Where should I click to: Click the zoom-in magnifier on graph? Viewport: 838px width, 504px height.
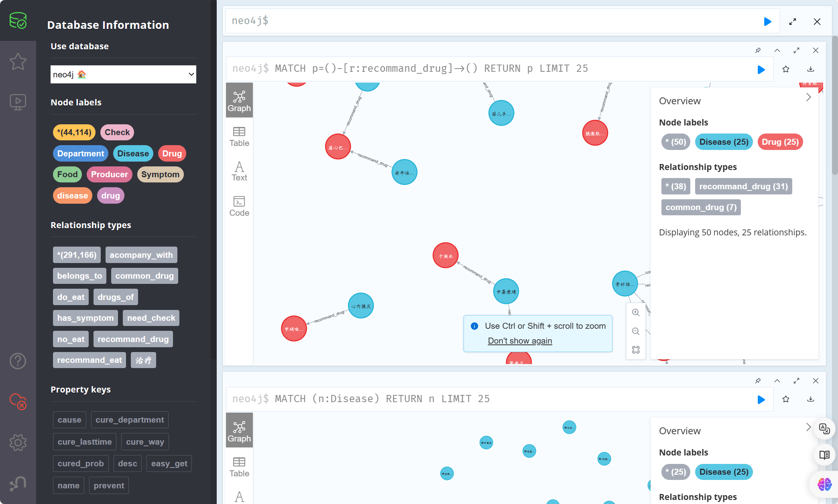pyautogui.click(x=636, y=313)
